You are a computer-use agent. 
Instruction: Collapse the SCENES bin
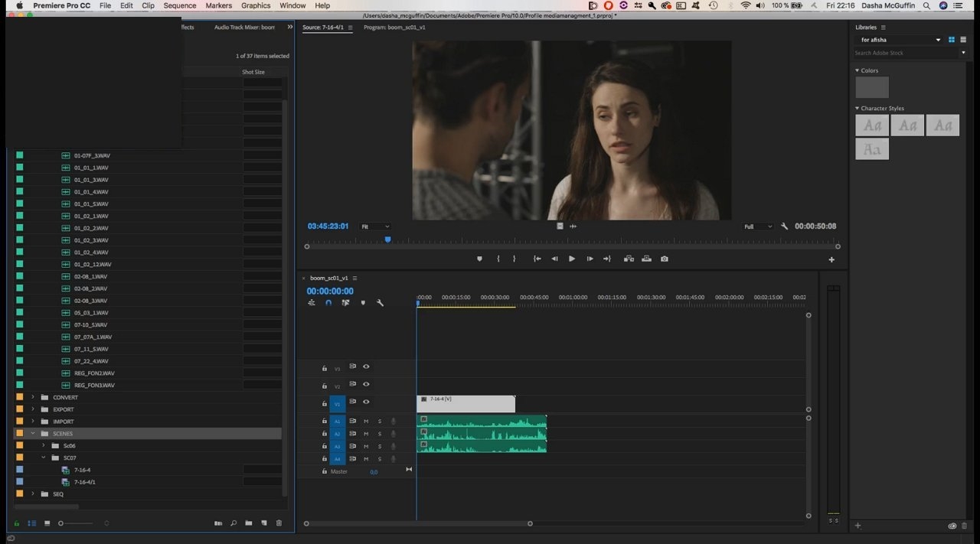32,434
